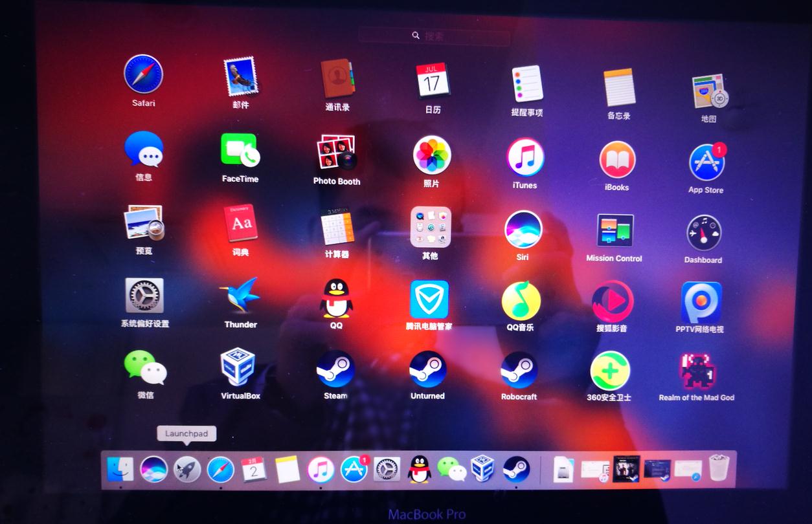The height and width of the screenshot is (524, 812).
Task: Launch 腾讯电脑管家 security app
Action: coord(429,300)
